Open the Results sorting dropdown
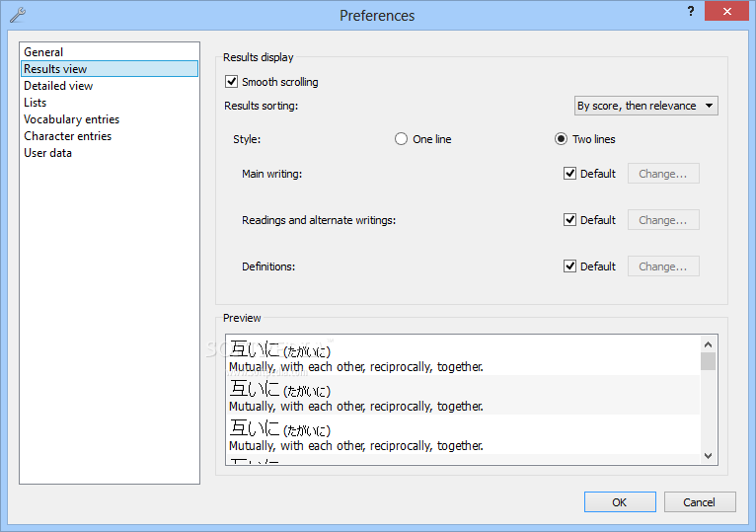The image size is (756, 532). click(646, 106)
